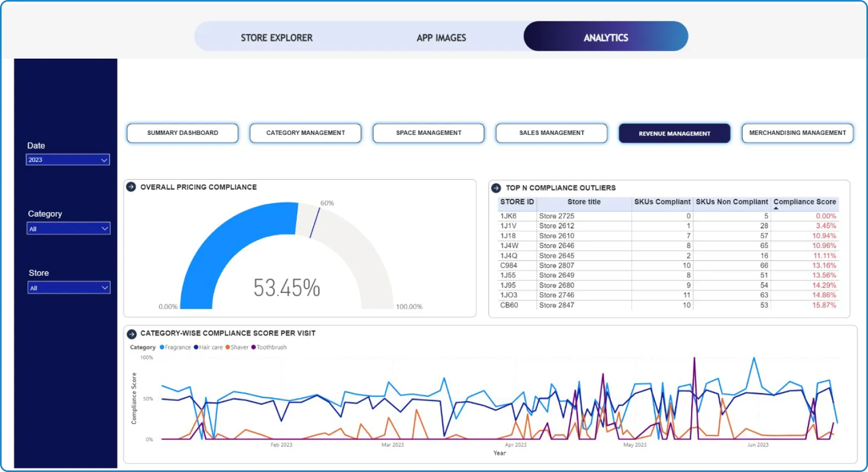Toggle Hair care legend dot
Viewport: 868px width, 472px height.
(x=196, y=347)
